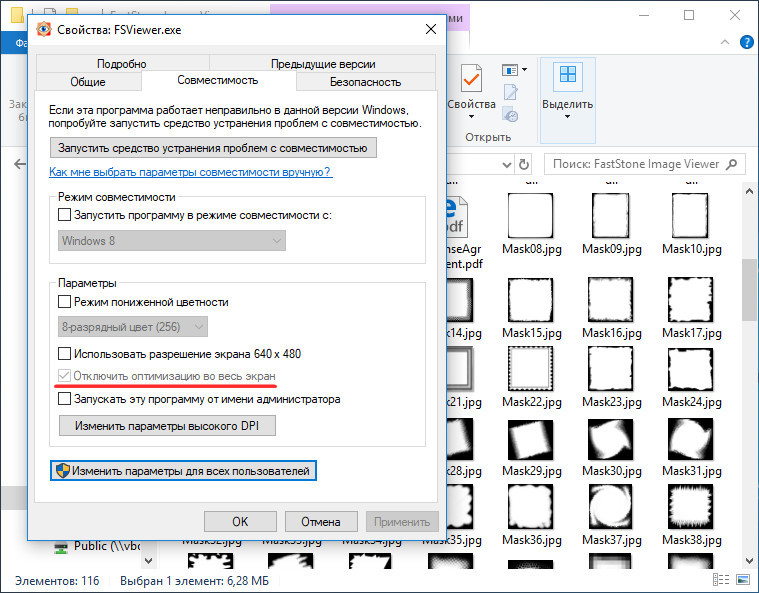This screenshot has height=593, width=759.
Task: Switch to the Подробно tab
Action: (122, 63)
